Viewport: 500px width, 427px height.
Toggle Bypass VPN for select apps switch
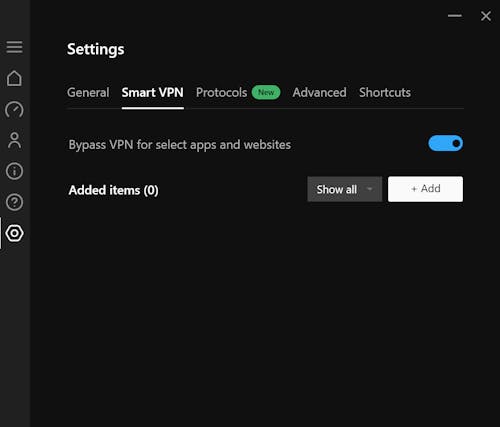click(x=445, y=143)
